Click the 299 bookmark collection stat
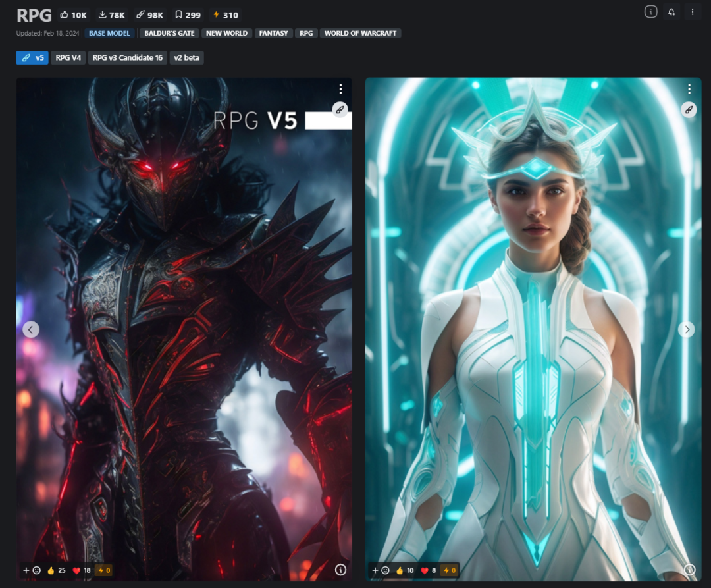 tap(188, 15)
